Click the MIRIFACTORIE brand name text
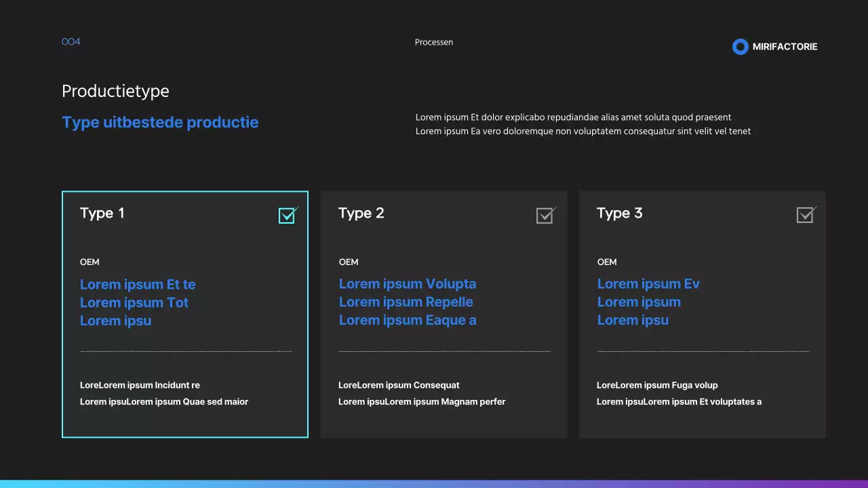 click(x=785, y=47)
